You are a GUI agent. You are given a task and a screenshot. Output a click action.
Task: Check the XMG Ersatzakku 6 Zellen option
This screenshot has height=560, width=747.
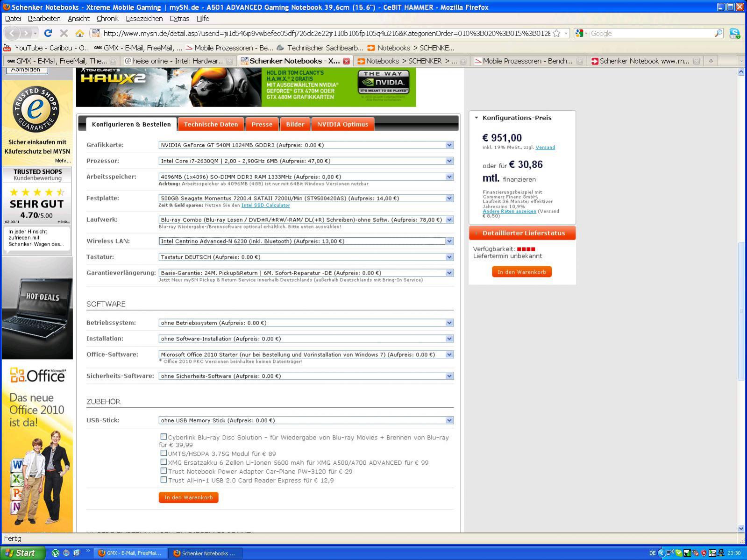tap(164, 461)
